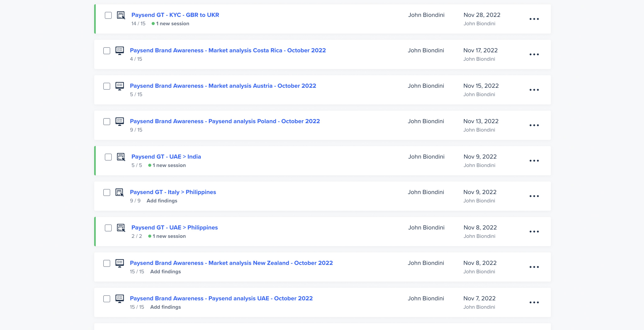644x330 pixels.
Task: Click the '1 new session' indicator under UAE > India
Action: pyautogui.click(x=169, y=165)
